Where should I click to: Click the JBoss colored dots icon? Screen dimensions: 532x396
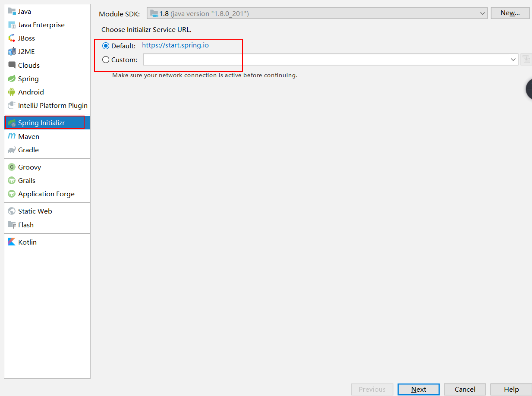(12, 38)
